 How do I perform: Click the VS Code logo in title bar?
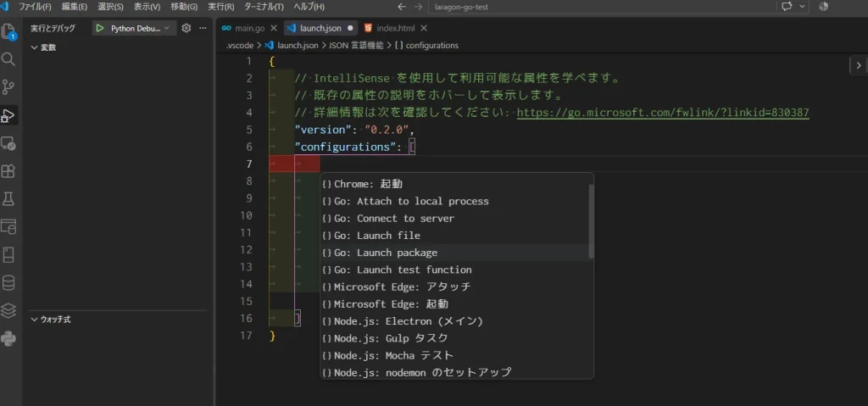point(4,7)
